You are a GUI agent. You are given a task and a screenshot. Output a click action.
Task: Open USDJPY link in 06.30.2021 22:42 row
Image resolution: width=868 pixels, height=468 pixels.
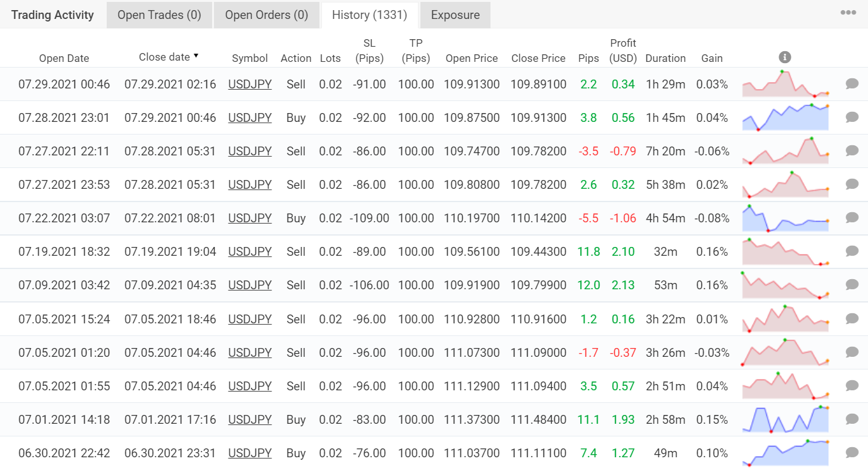point(250,453)
